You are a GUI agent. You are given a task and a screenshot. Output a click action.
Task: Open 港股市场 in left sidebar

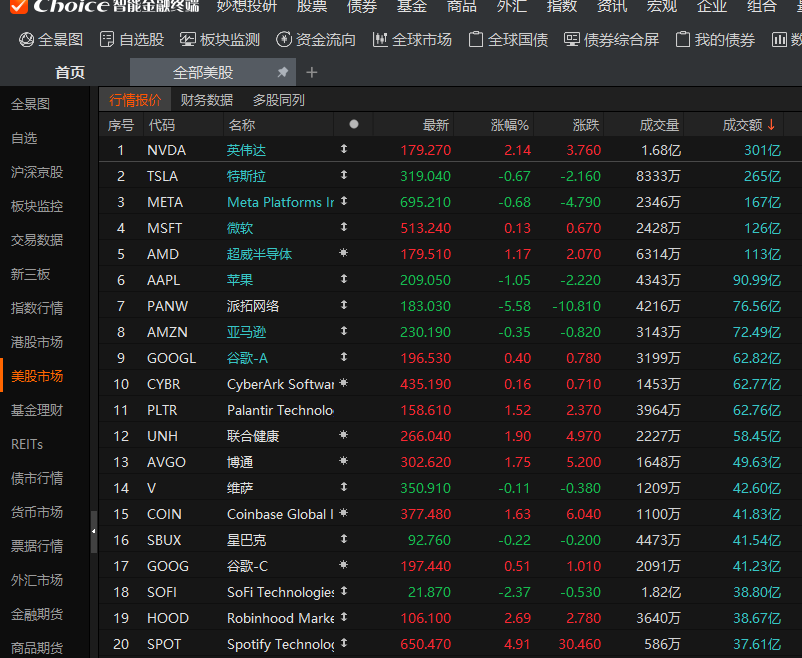37,342
